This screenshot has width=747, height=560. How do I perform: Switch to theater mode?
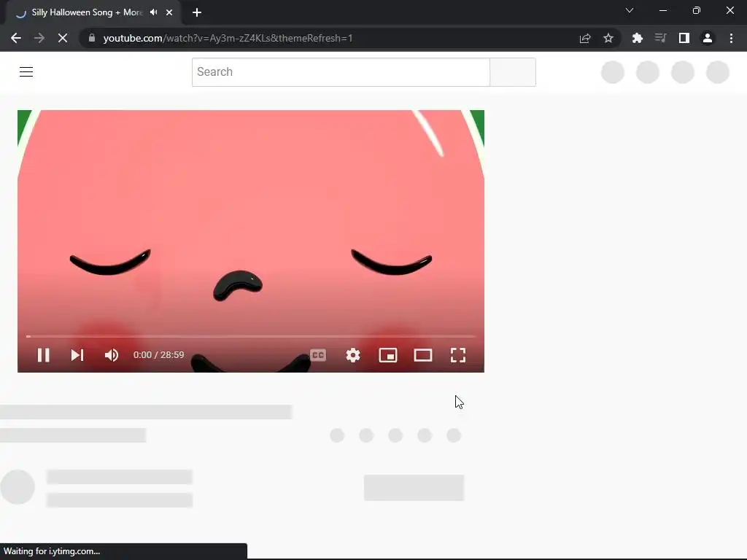pyautogui.click(x=423, y=355)
